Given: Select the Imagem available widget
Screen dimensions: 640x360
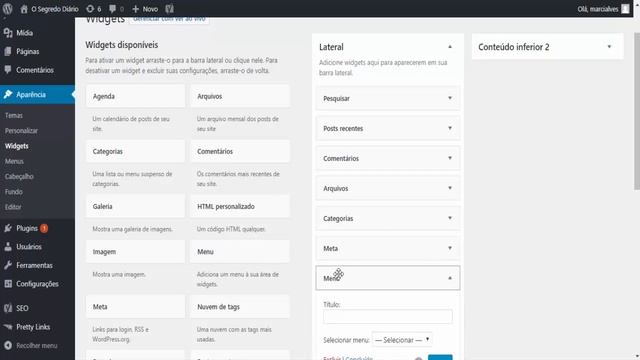Looking at the screenshot, I should pyautogui.click(x=136, y=252).
